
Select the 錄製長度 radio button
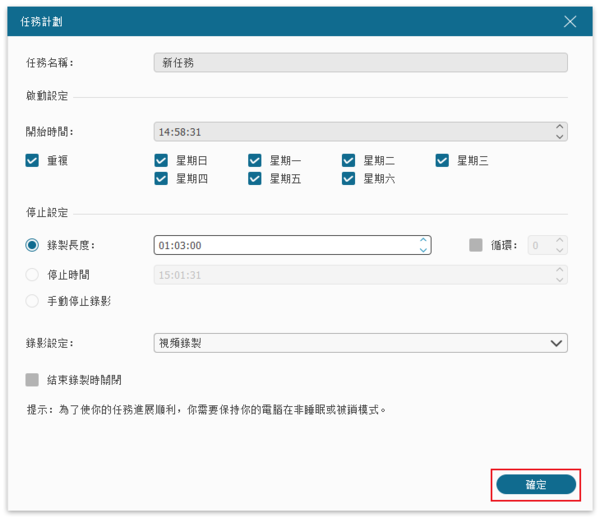click(x=33, y=245)
